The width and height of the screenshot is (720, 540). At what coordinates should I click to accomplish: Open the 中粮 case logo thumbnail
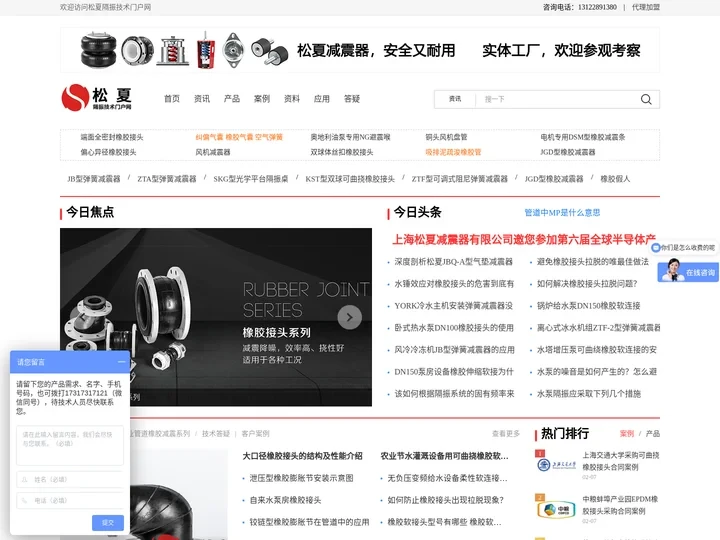[556, 509]
